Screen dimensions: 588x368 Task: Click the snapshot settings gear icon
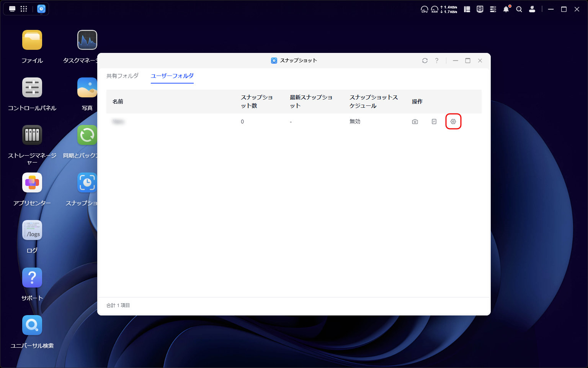[453, 122]
